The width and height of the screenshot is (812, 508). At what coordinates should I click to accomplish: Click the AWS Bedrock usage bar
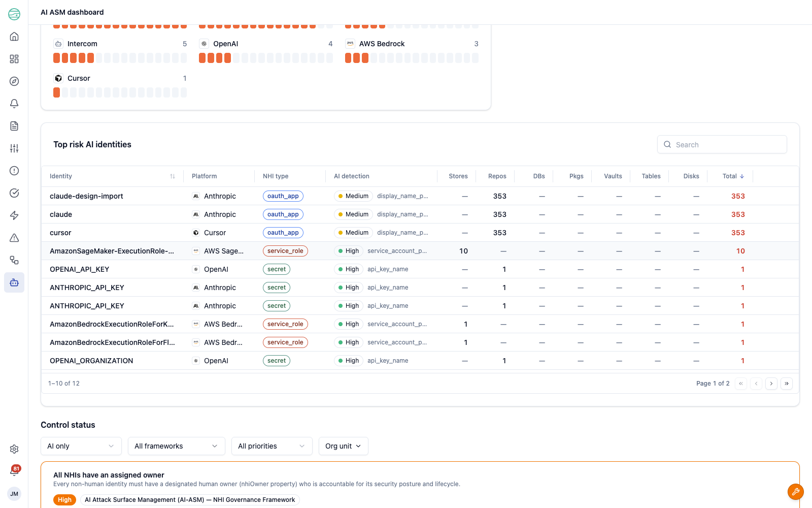click(412, 58)
